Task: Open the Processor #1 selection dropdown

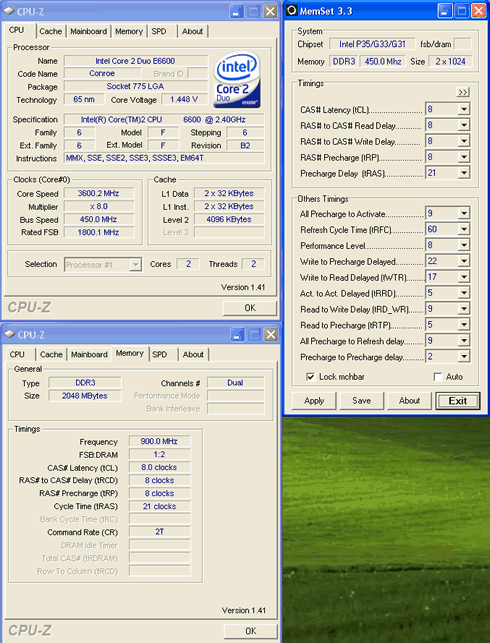Action: (x=135, y=265)
